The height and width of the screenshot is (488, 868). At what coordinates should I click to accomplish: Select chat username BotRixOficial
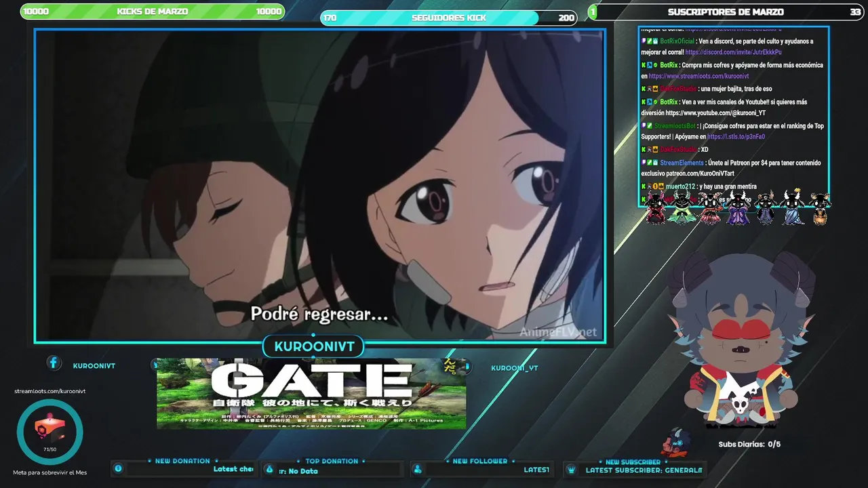677,41
